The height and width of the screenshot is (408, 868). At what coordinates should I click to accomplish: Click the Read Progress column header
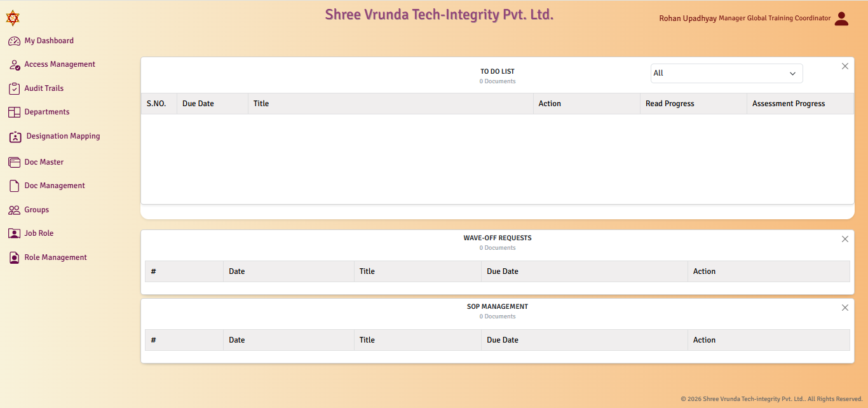pos(670,104)
